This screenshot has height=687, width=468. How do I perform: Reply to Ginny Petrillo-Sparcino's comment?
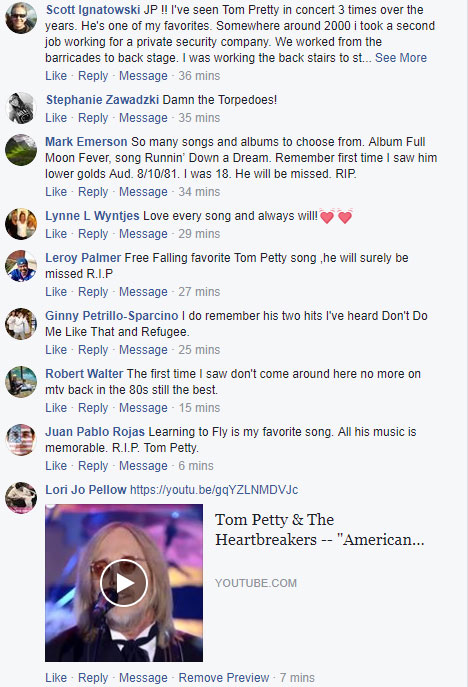coord(93,350)
